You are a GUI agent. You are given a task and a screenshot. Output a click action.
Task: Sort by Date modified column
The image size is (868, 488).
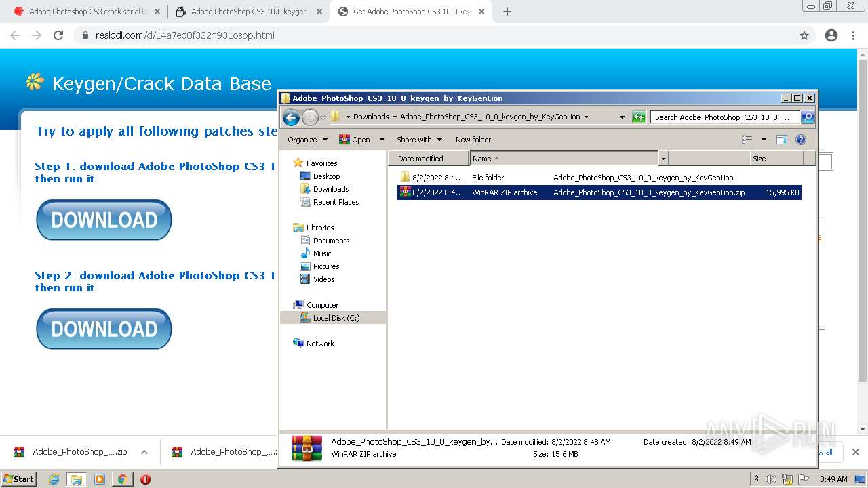(429, 159)
